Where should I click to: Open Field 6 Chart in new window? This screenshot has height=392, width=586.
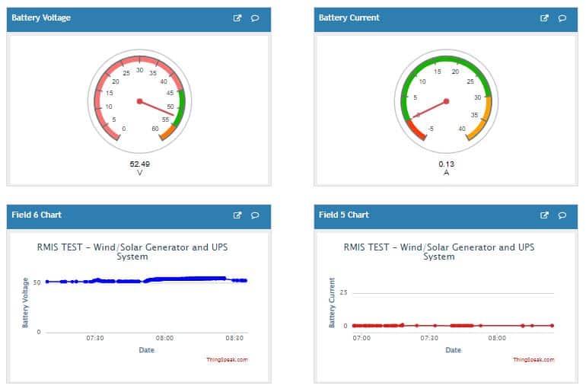click(237, 215)
